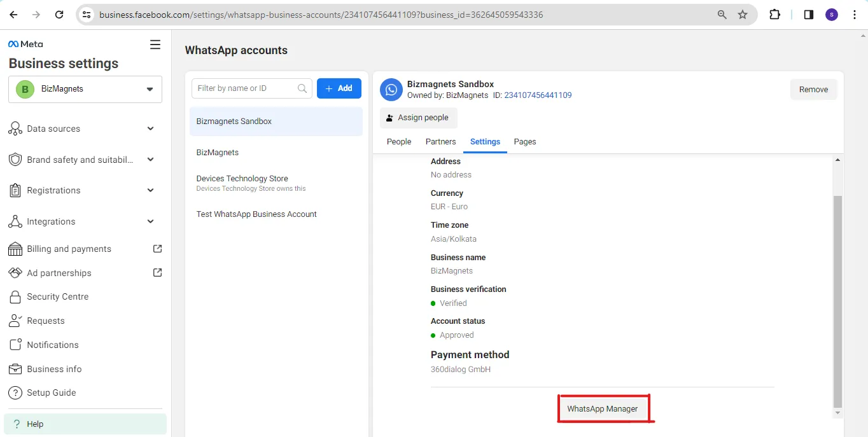Viewport: 868px width, 437px height.
Task: Click the WhatsApp account logo icon
Action: tap(391, 90)
